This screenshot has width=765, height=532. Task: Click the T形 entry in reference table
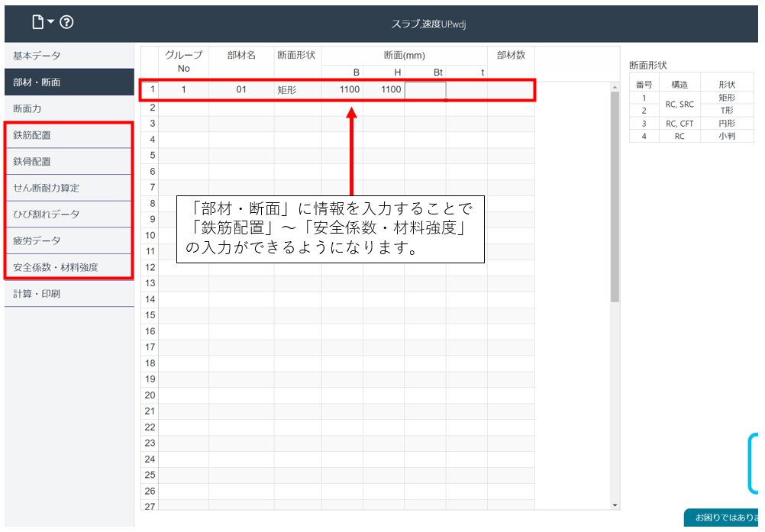pyautogui.click(x=727, y=110)
